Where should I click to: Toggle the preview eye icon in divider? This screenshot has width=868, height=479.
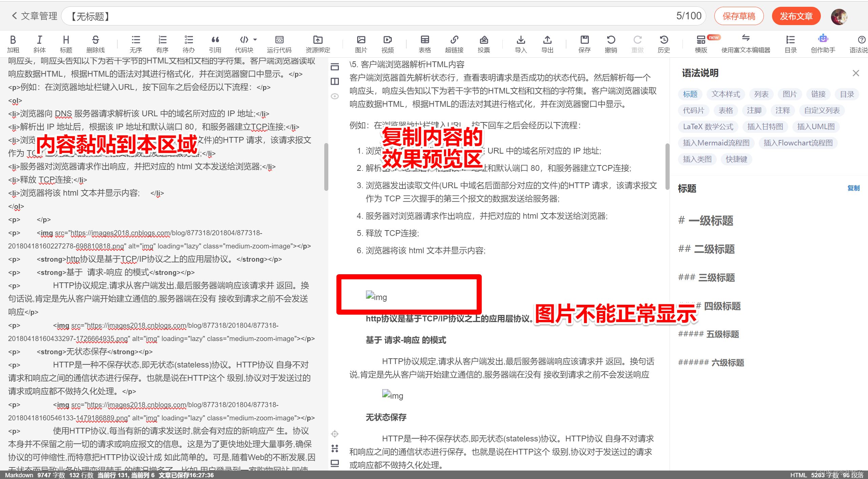[335, 96]
